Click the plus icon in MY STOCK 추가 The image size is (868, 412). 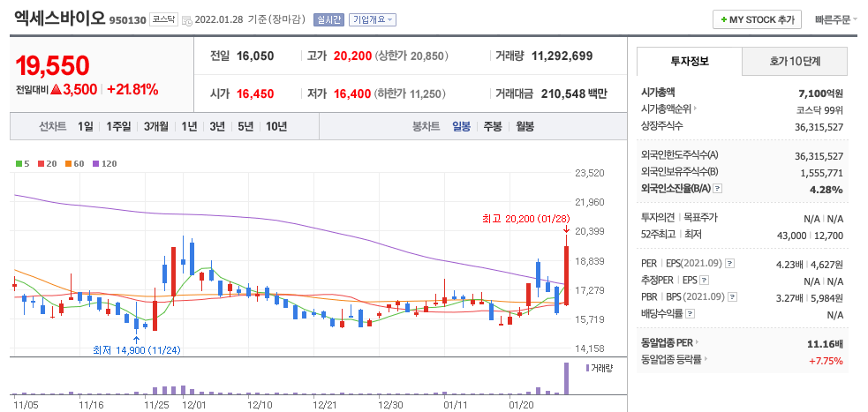[x=723, y=20]
